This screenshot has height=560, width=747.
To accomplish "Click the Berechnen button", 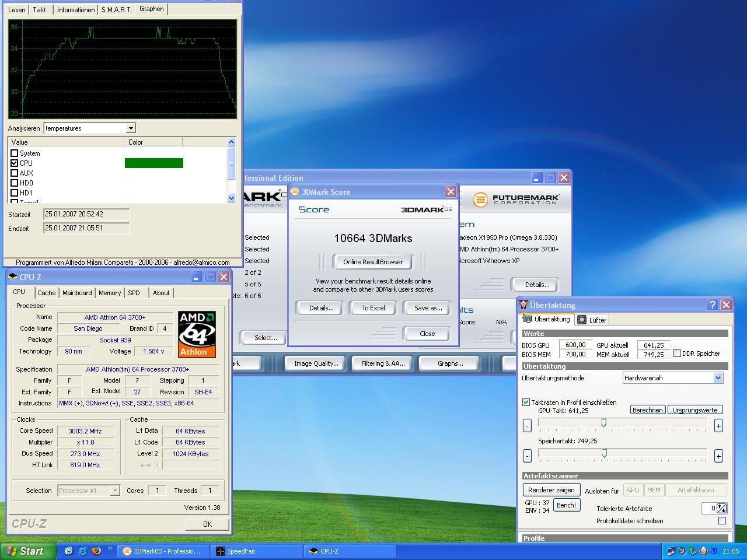I will (647, 410).
